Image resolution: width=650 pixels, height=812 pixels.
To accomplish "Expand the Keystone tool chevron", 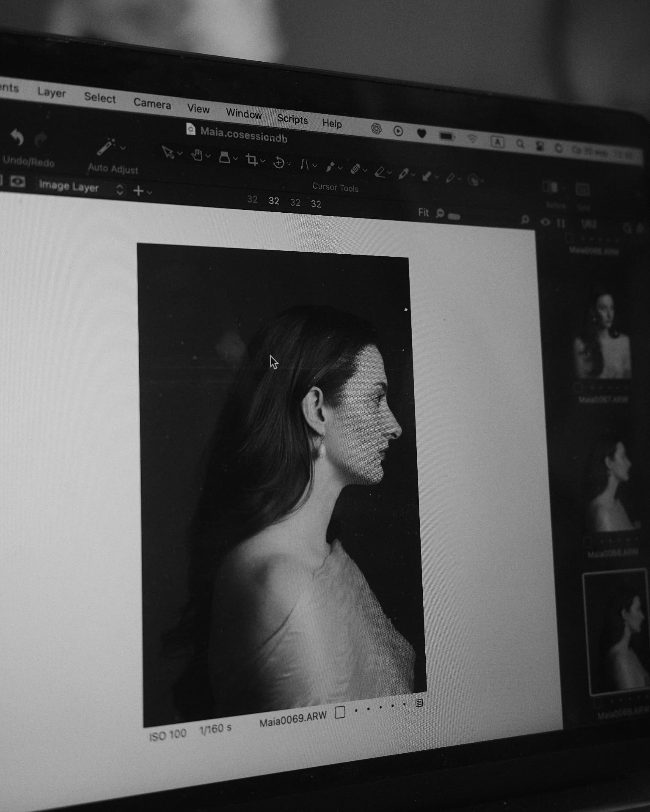I will click(314, 166).
